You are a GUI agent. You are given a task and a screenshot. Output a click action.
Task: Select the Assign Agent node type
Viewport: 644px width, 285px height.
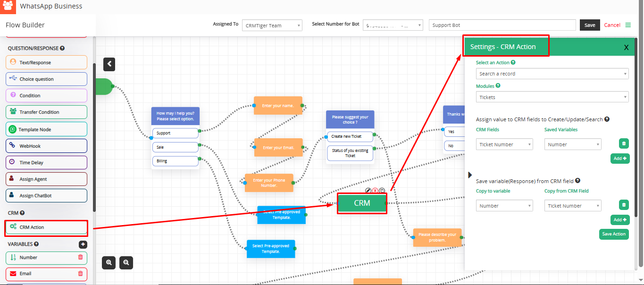point(47,179)
